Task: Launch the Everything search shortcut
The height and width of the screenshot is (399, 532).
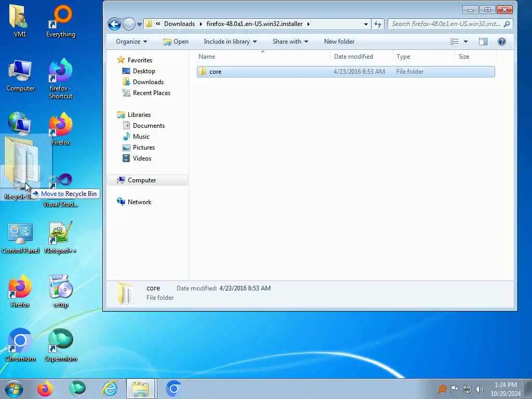Action: click(x=61, y=20)
